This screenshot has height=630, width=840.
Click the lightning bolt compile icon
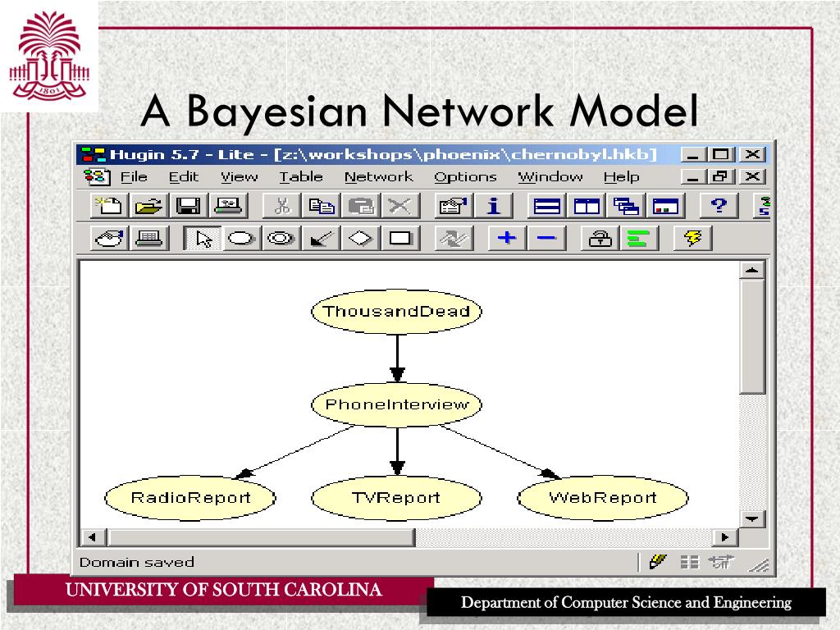[x=692, y=239]
